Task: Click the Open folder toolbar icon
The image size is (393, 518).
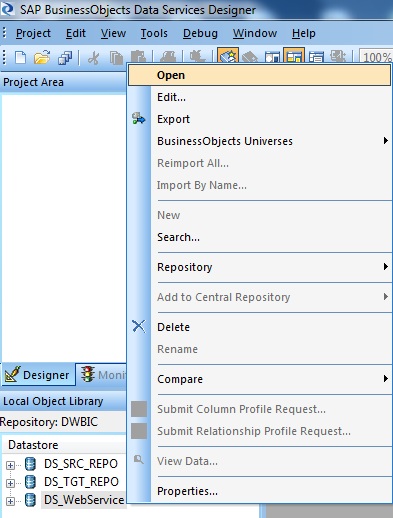Action: [x=42, y=57]
